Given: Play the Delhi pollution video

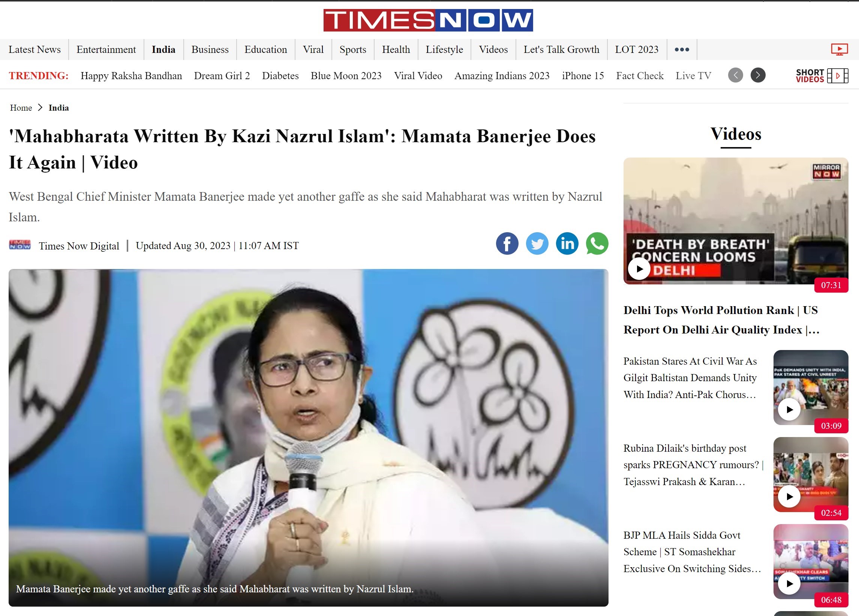Looking at the screenshot, I should (x=639, y=269).
